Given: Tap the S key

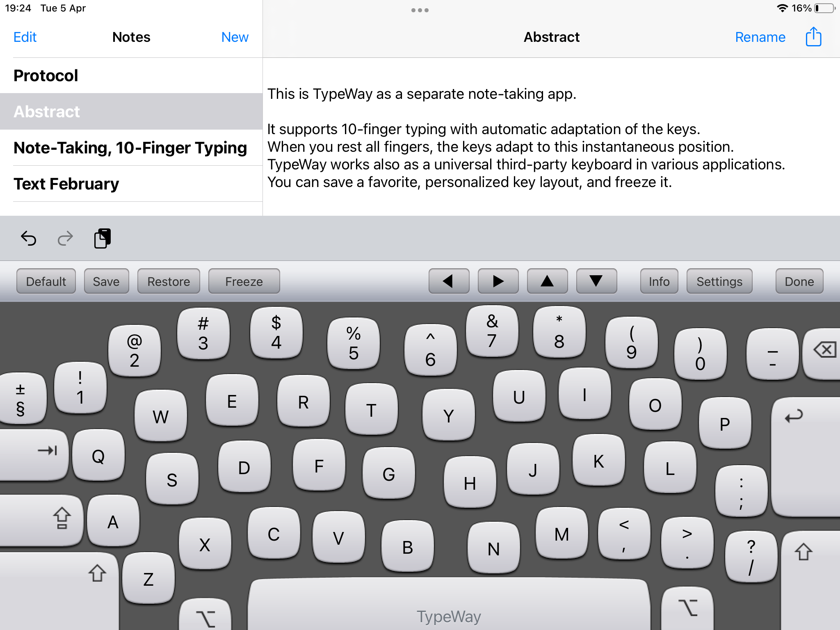Looking at the screenshot, I should [172, 479].
